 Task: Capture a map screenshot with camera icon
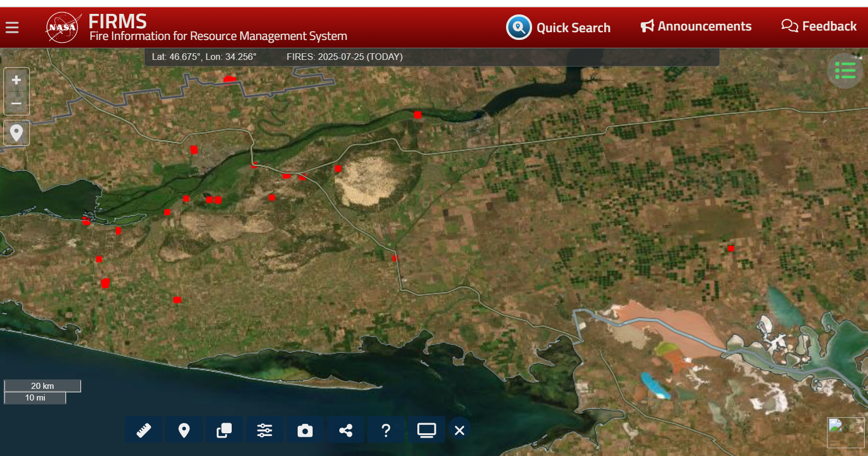(305, 430)
